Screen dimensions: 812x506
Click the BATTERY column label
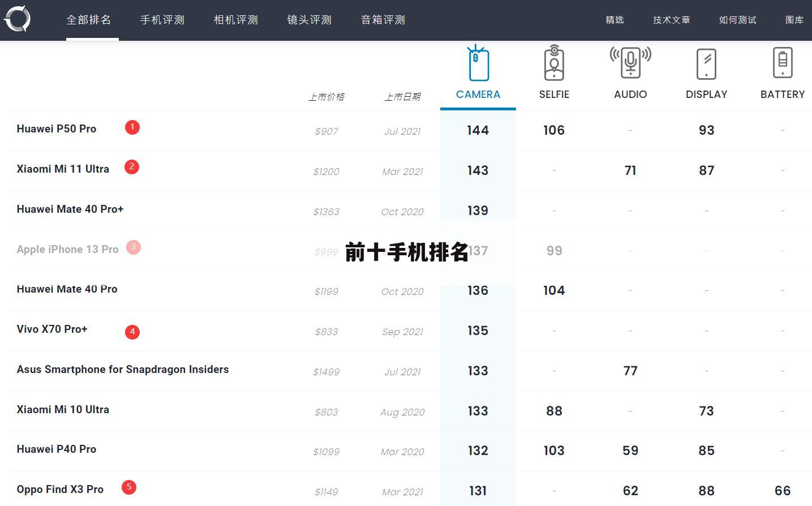click(x=783, y=95)
